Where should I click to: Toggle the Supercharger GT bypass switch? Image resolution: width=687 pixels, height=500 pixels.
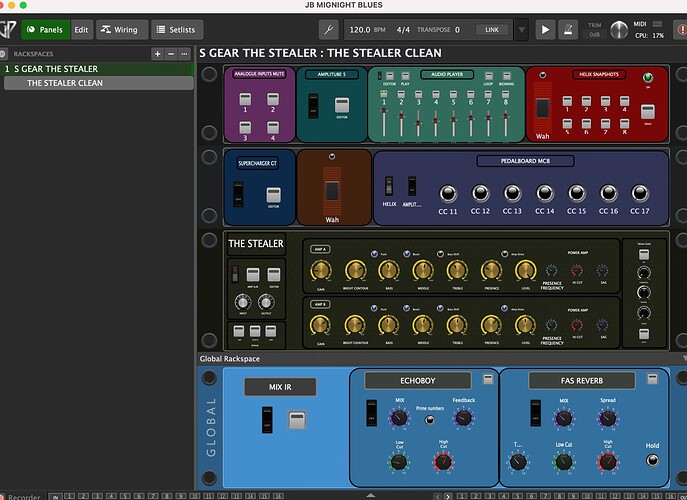pos(238,194)
